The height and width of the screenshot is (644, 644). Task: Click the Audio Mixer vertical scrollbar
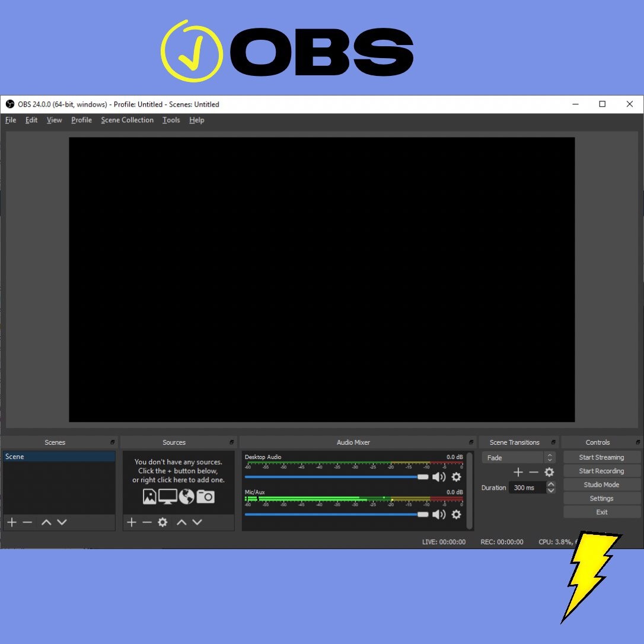470,490
